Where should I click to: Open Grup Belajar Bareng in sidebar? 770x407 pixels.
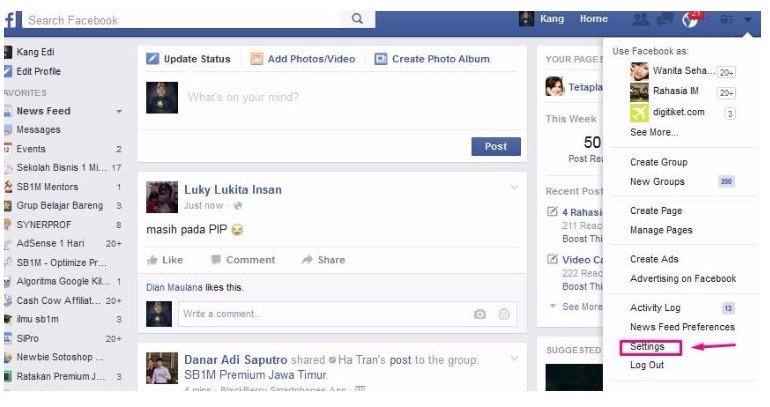[x=59, y=205]
